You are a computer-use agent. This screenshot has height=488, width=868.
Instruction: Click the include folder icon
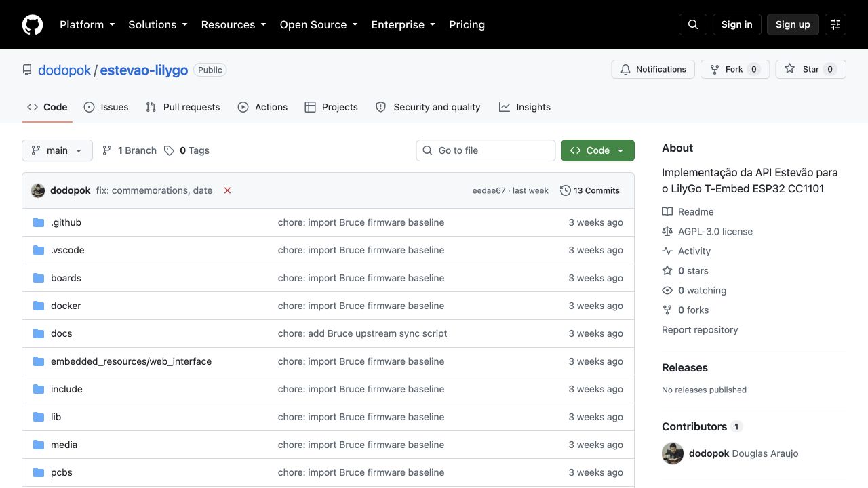(39, 389)
